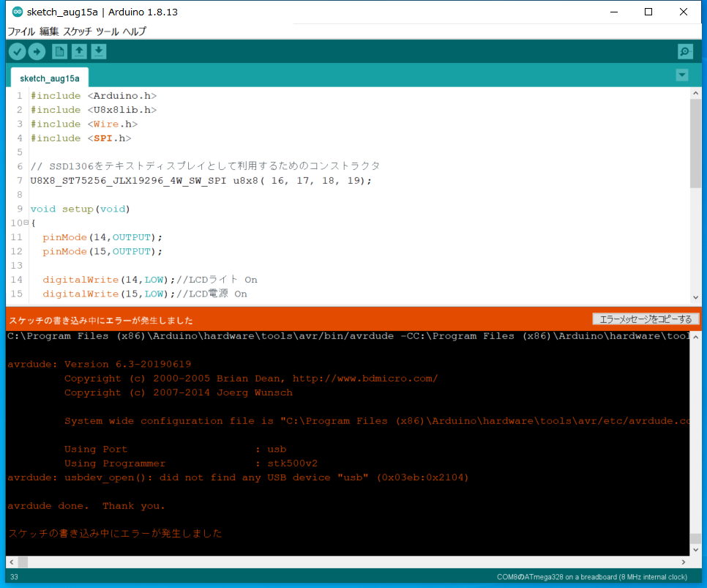Click the エラーメッセージをコピーする button
Screen dimensions: 707x588
[644, 319]
